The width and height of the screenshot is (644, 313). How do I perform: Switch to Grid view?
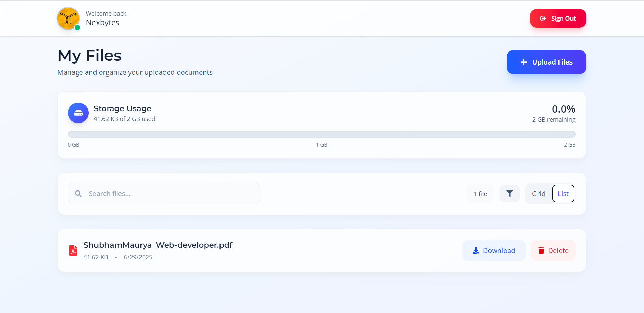[538, 194]
